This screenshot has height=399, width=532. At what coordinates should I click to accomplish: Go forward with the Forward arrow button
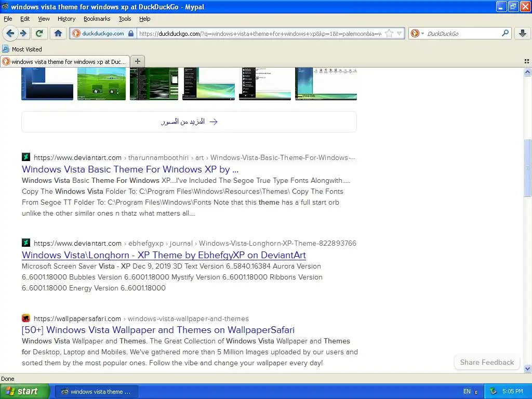(23, 33)
